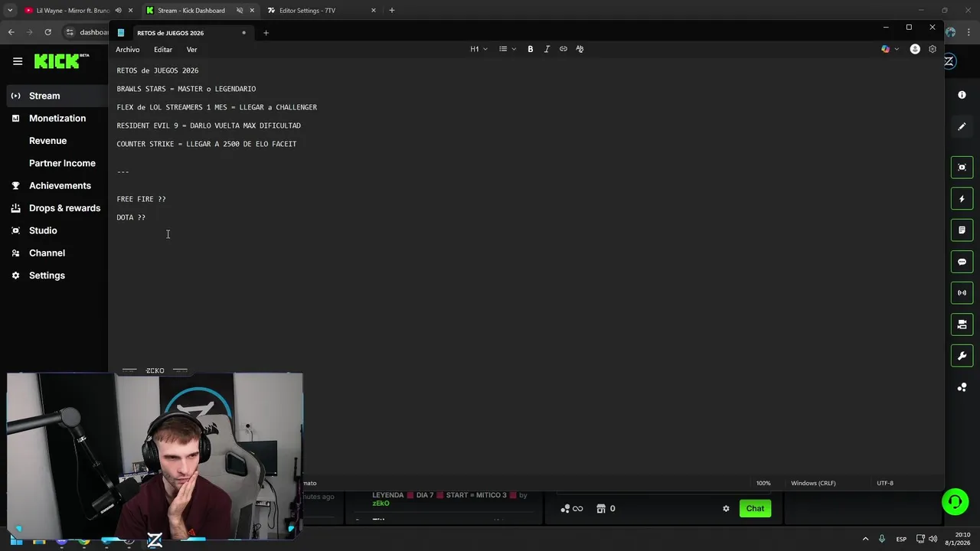Expand the Copilot dropdown arrow
This screenshot has height=551, width=980.
897,49
